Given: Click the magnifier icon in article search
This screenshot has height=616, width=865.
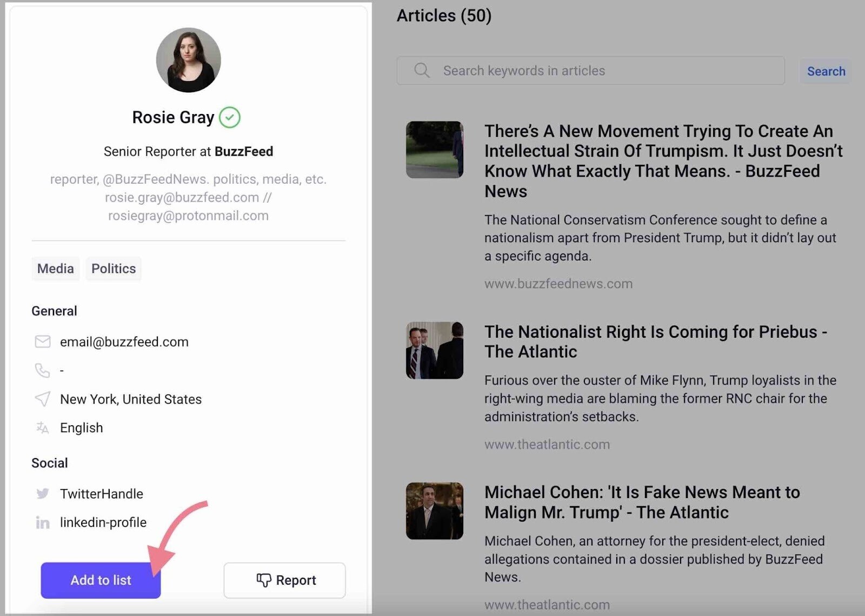Looking at the screenshot, I should pyautogui.click(x=422, y=70).
